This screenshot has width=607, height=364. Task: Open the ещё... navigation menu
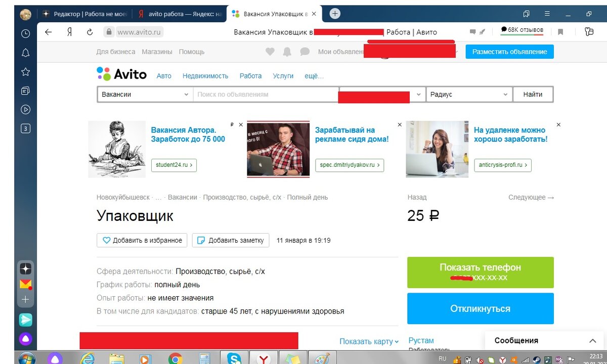tap(314, 76)
